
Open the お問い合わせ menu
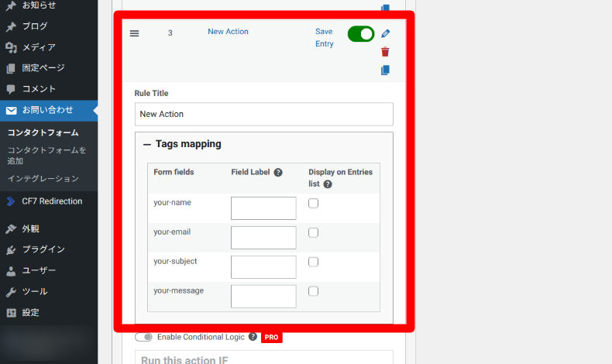pos(49,111)
